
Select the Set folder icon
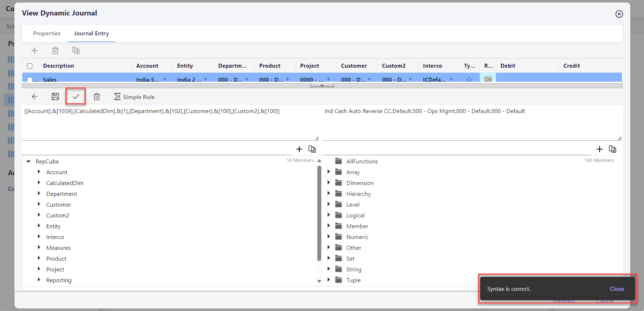click(339, 258)
